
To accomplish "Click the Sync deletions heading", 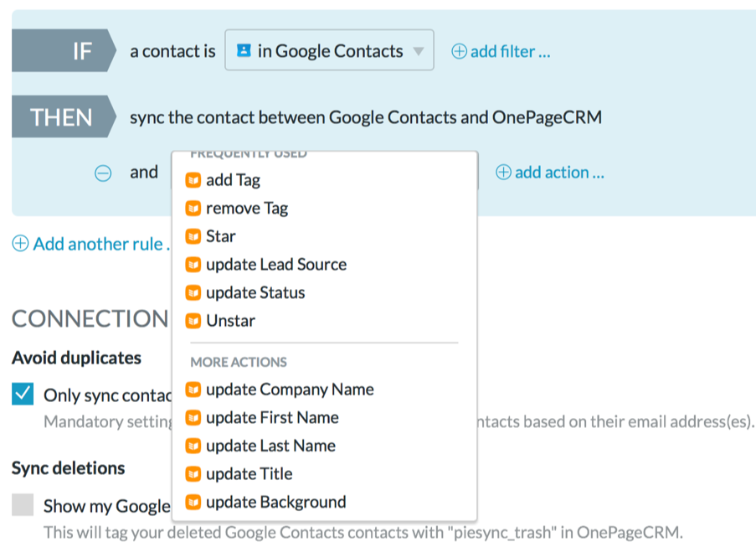I will 69,468.
